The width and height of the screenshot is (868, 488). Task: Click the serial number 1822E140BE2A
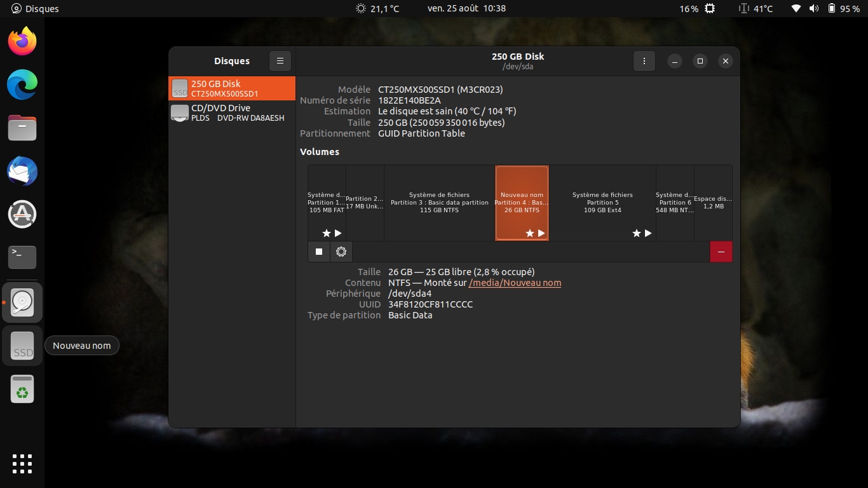(x=409, y=100)
